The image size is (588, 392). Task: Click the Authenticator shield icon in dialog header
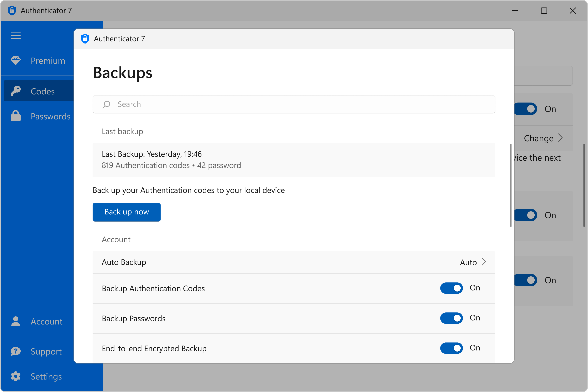(85, 39)
